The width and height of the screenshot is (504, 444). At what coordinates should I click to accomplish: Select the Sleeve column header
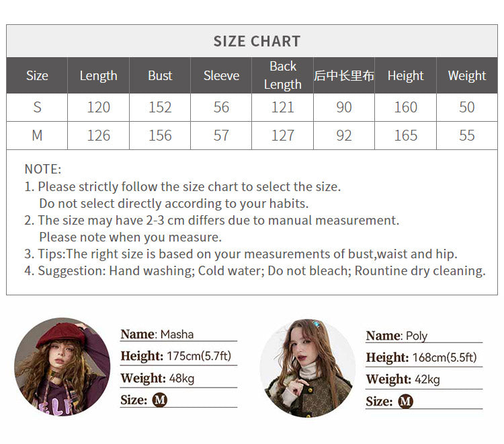pyautogui.click(x=221, y=75)
